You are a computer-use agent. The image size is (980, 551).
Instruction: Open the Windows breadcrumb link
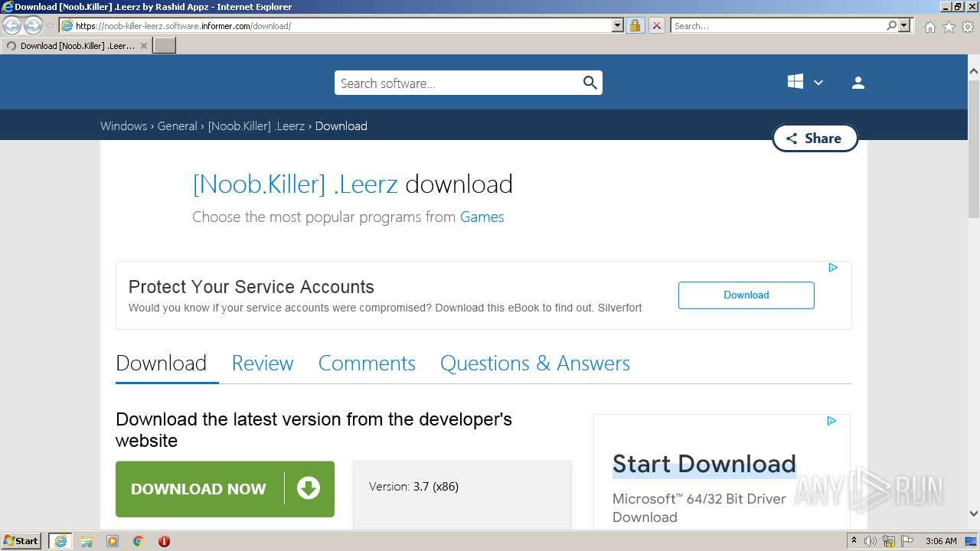[x=123, y=126]
